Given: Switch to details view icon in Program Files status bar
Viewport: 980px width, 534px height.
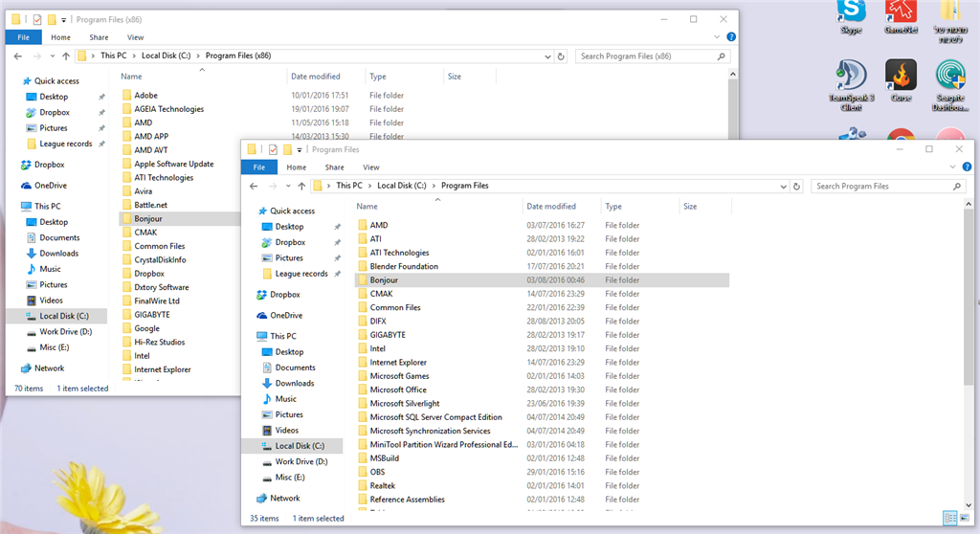Looking at the screenshot, I should click(950, 518).
